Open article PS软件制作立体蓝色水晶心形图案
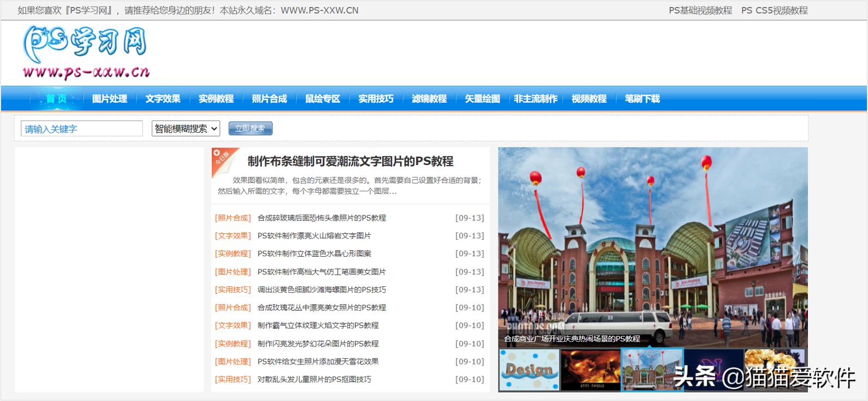This screenshot has width=868, height=401. pos(314,253)
